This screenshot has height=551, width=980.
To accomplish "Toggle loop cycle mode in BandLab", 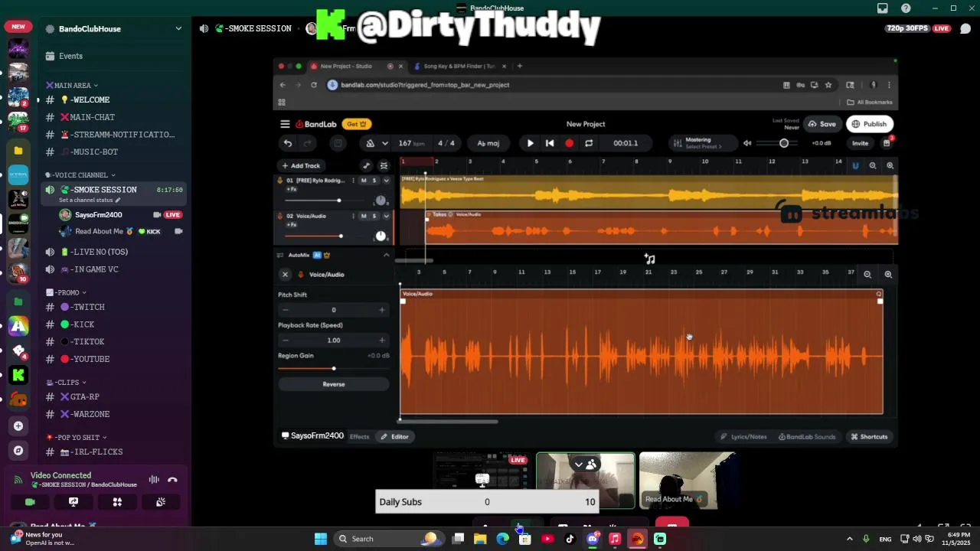I will (589, 143).
